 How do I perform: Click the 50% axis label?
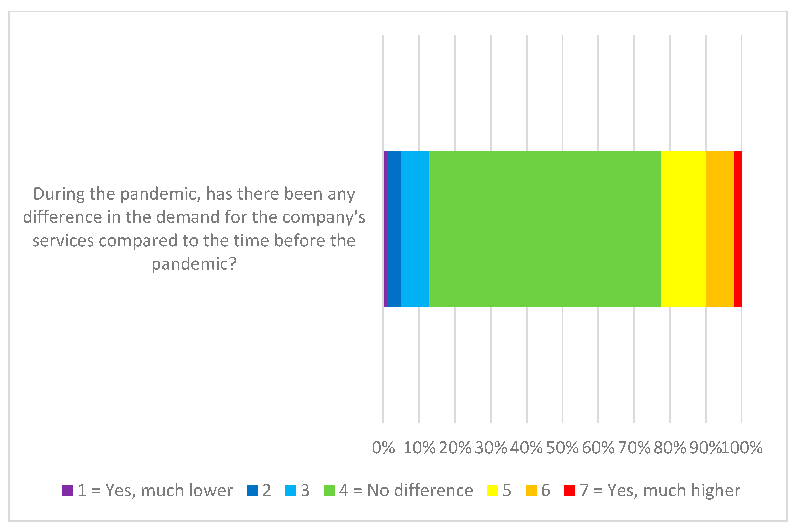coord(562,448)
